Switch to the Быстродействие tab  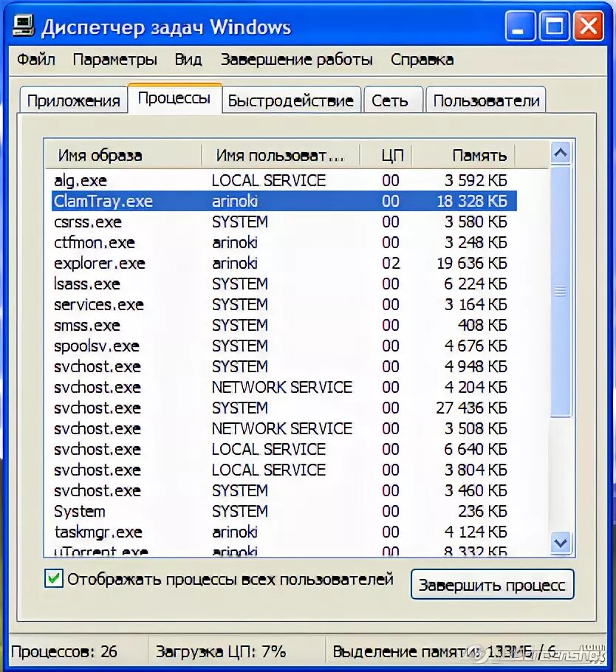click(291, 100)
